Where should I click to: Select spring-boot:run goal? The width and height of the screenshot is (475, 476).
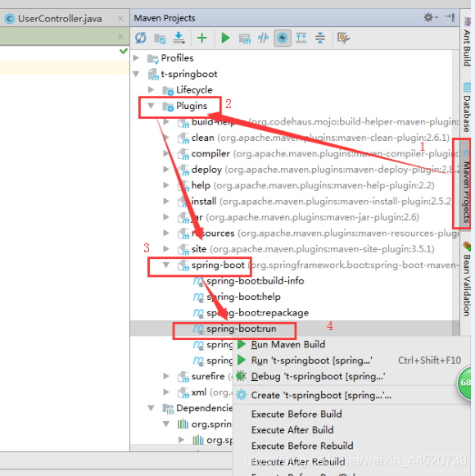tap(242, 329)
